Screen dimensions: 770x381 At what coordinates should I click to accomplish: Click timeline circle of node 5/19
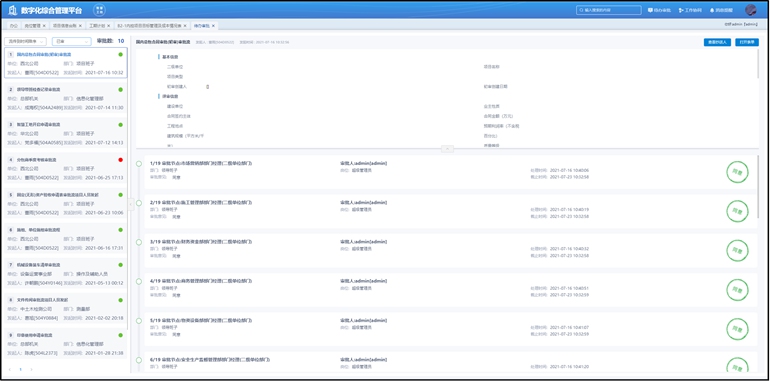[x=139, y=321]
